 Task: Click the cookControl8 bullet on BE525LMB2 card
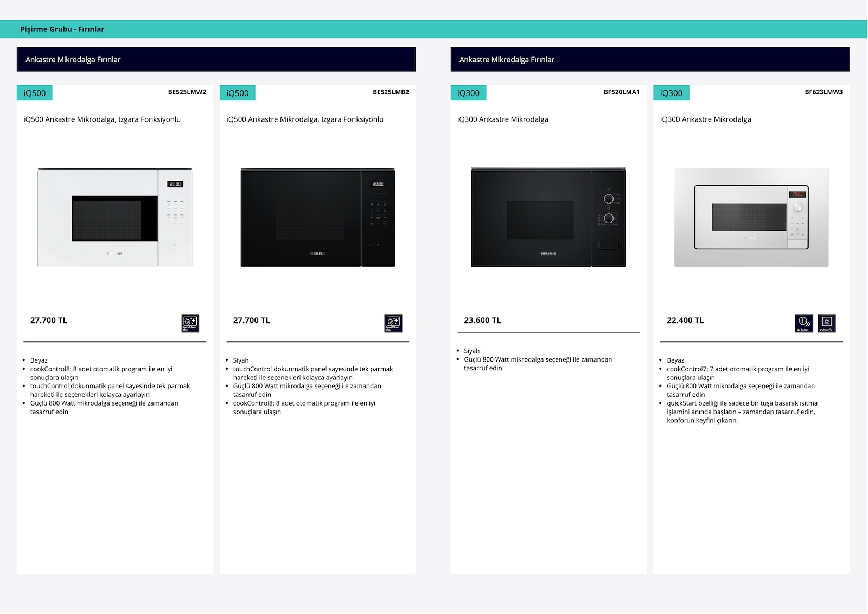click(x=304, y=408)
